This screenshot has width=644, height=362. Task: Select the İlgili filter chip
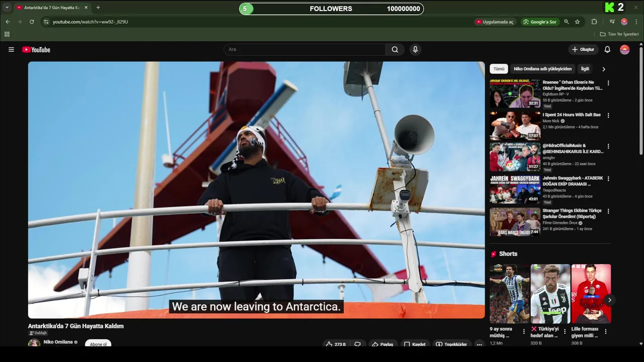tap(585, 69)
